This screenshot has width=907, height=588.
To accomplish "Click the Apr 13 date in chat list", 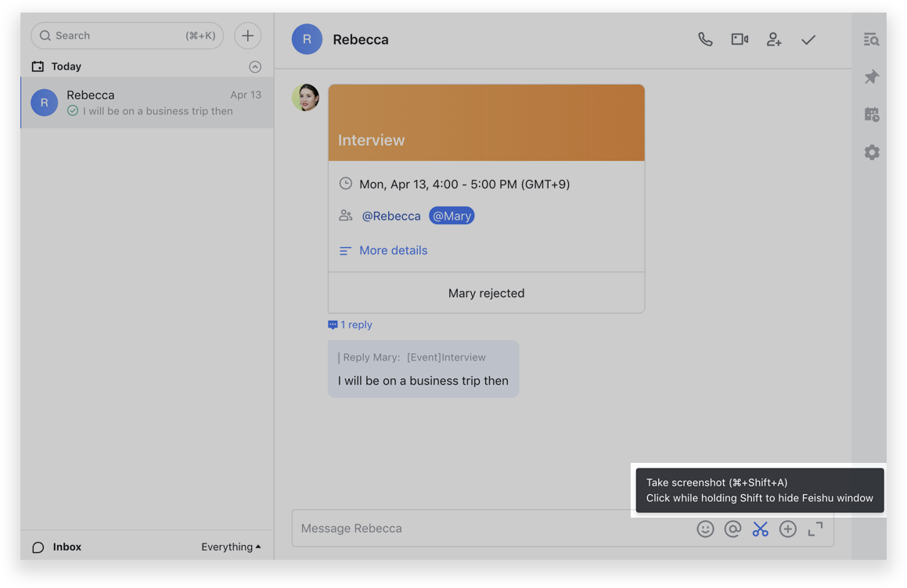I will [246, 95].
